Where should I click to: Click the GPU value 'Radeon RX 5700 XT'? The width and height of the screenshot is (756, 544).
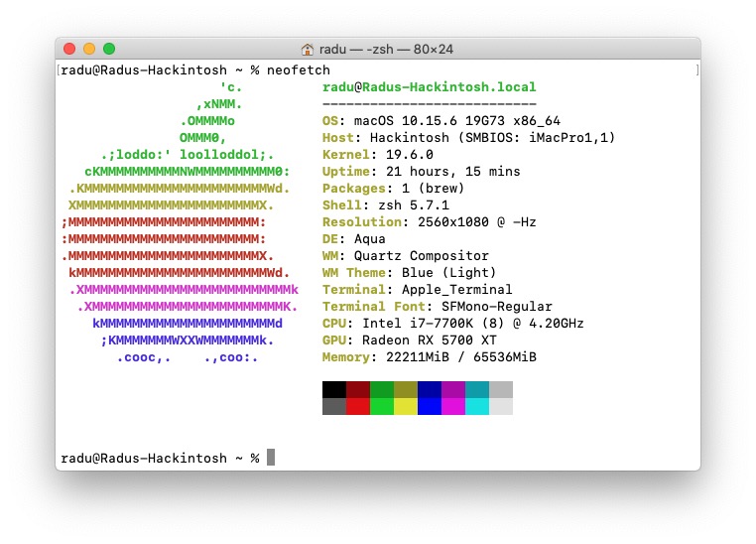click(430, 340)
